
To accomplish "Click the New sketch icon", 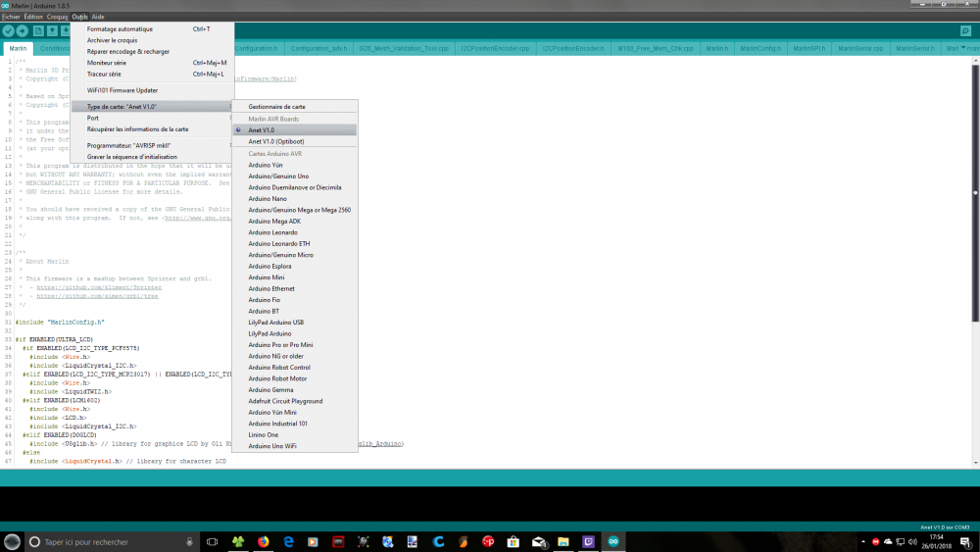I will 38,30.
